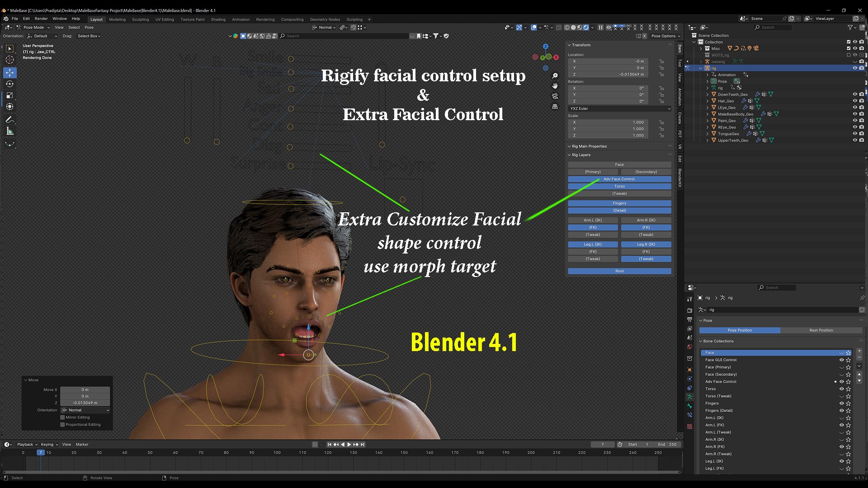Open Object properties tab icon
Viewport: 868px width, 488px height.
tap(689, 370)
